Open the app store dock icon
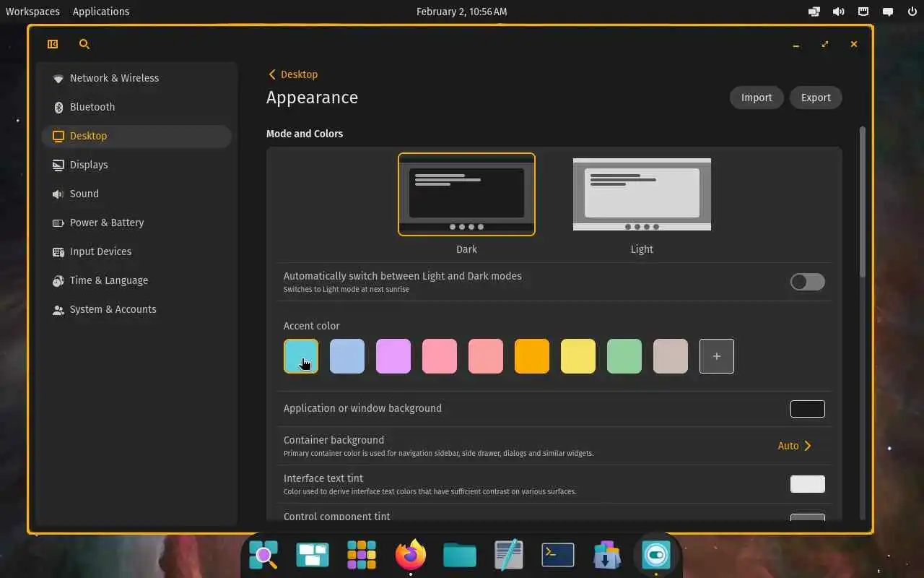 pos(607,555)
